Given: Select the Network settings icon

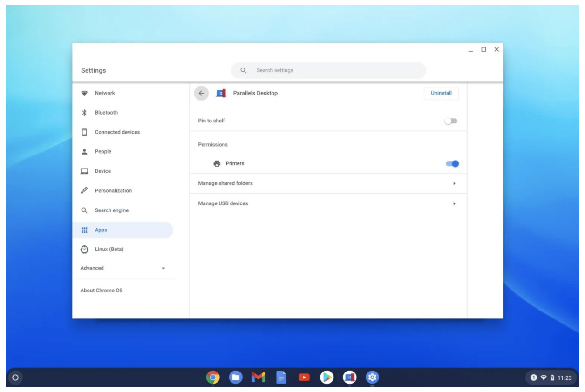Looking at the screenshot, I should (85, 93).
